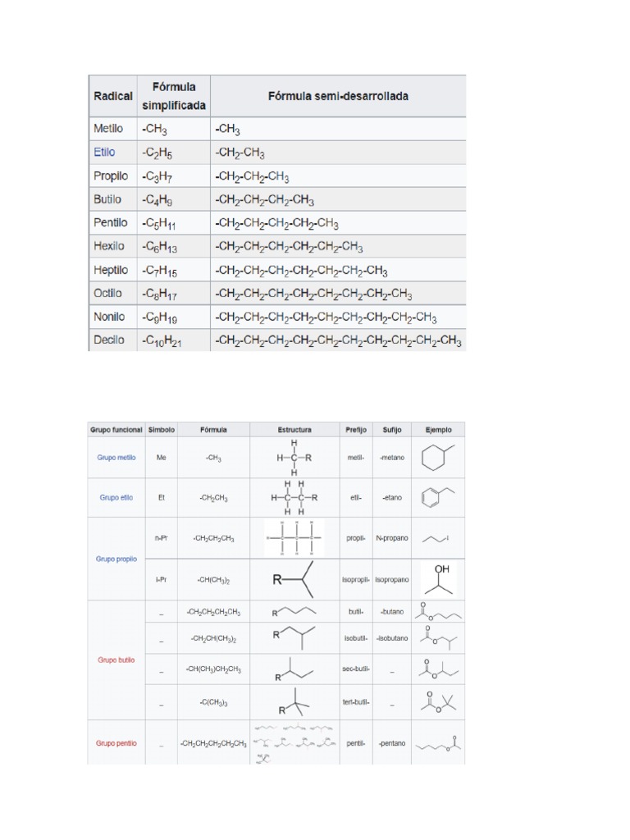The height and width of the screenshot is (840, 630).
Task: Select the "Decilo" radical cell
Action: tap(108, 340)
